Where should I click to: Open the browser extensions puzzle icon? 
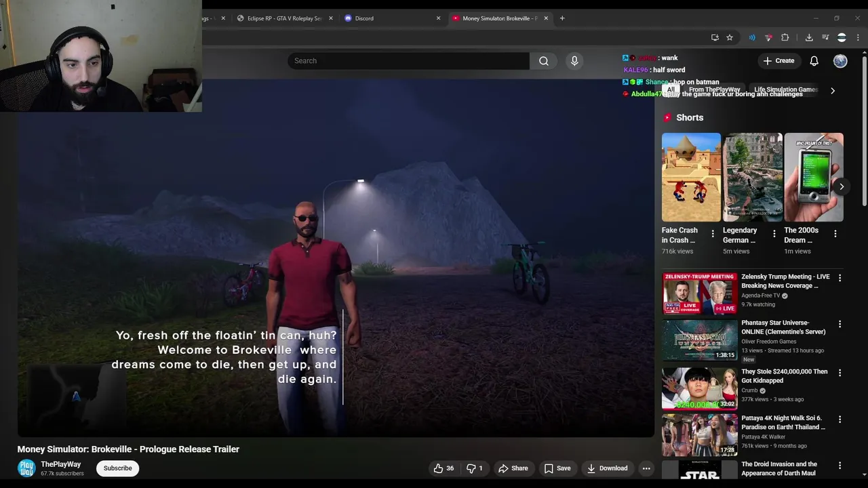[785, 37]
